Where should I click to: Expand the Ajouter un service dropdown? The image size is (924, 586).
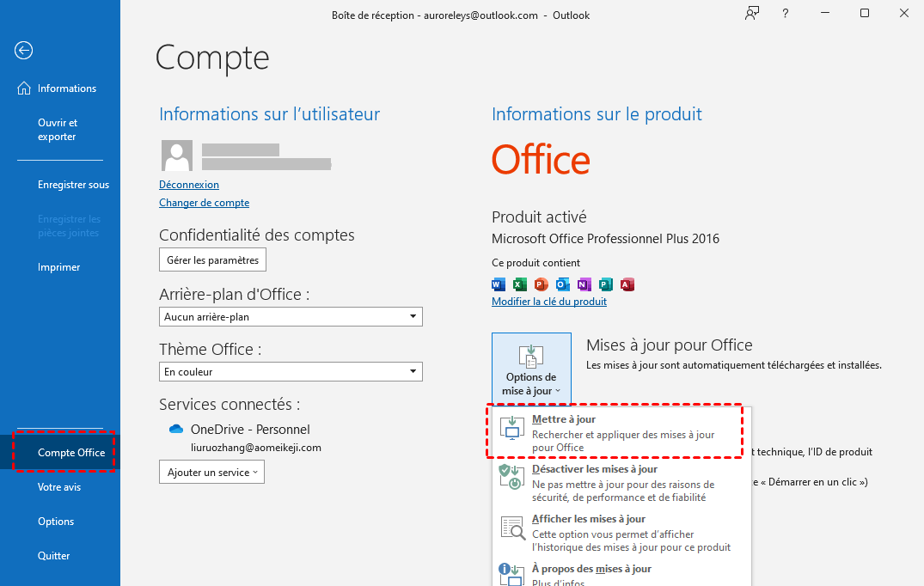pos(211,472)
